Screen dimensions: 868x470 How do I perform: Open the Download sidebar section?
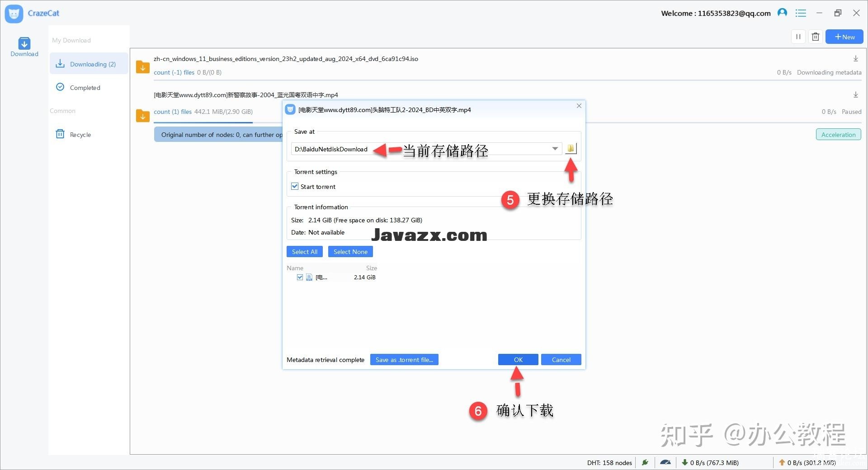(24, 47)
